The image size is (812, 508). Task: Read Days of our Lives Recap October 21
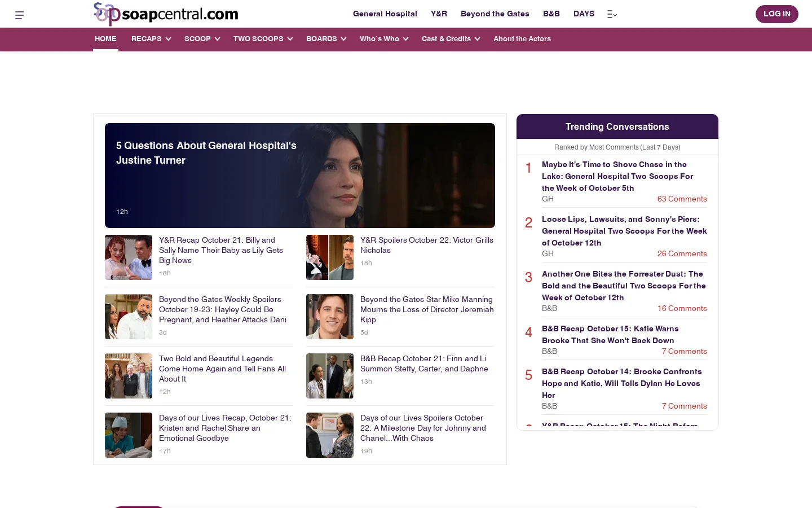[225, 428]
